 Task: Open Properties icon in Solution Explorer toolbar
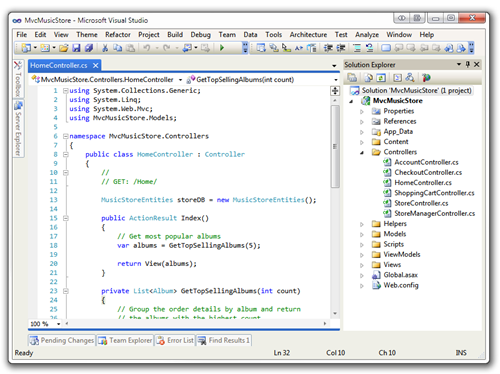point(352,78)
